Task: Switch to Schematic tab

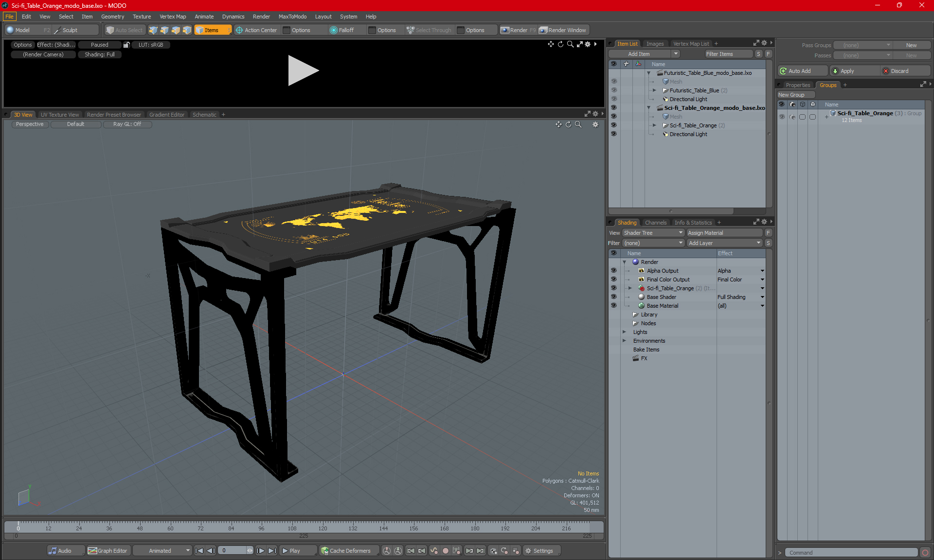Action: [204, 115]
